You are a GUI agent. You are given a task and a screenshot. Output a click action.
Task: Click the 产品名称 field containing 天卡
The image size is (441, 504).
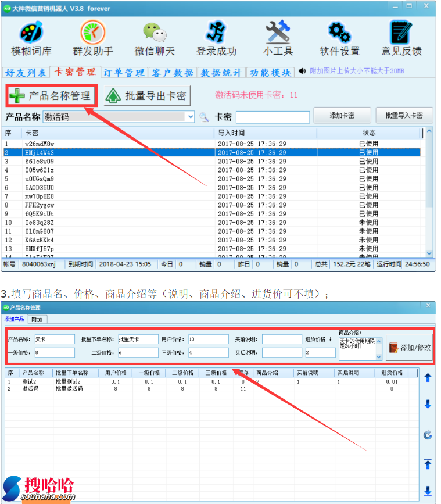click(55, 339)
